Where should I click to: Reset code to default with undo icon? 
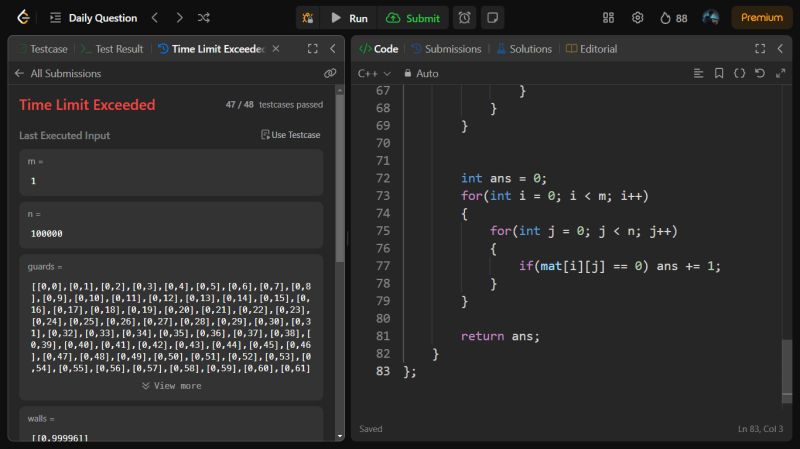pyautogui.click(x=760, y=73)
